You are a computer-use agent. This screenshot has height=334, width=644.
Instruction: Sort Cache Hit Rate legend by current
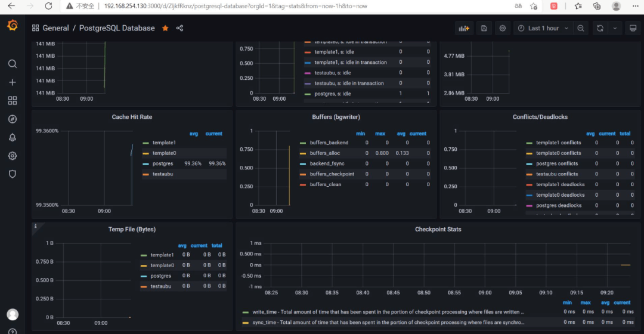[x=213, y=134]
